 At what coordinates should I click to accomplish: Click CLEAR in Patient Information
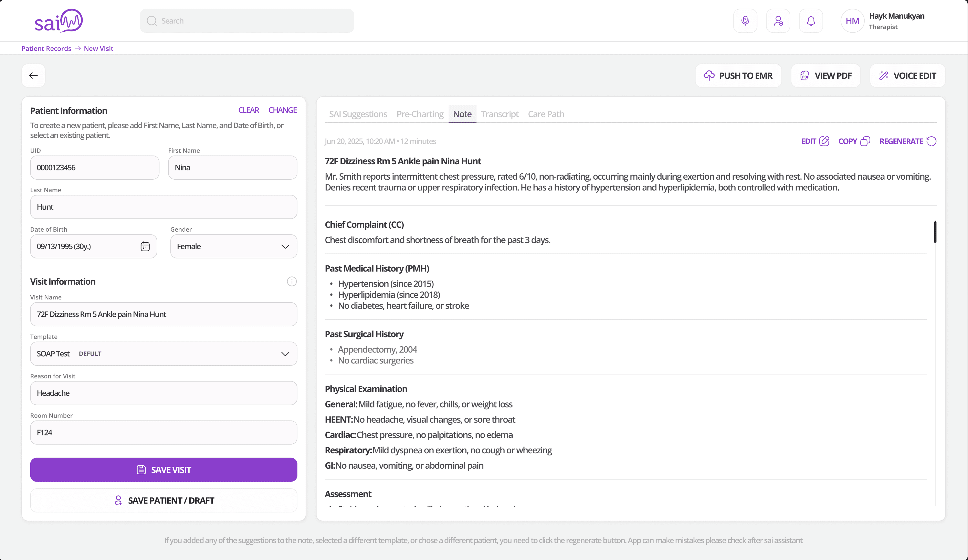point(249,110)
